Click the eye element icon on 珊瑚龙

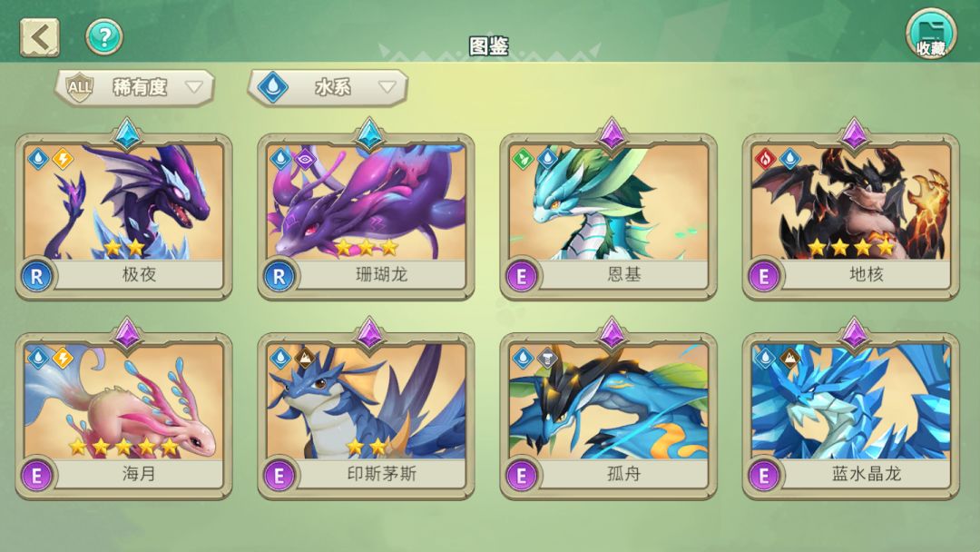pyautogui.click(x=305, y=159)
